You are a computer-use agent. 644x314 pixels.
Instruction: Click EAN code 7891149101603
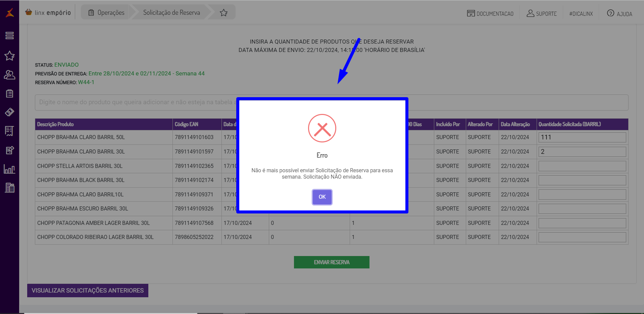click(194, 137)
